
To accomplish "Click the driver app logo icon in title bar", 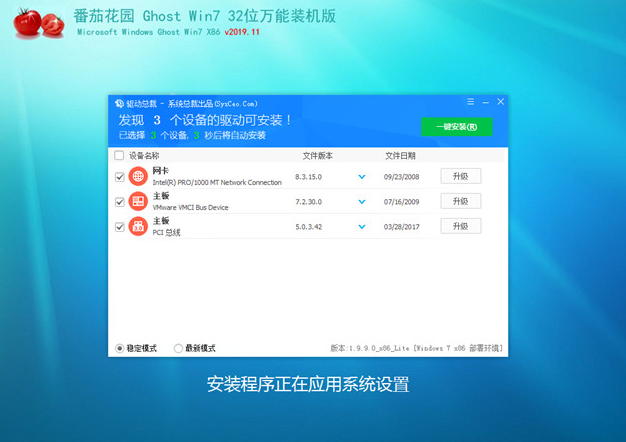I will (x=119, y=103).
